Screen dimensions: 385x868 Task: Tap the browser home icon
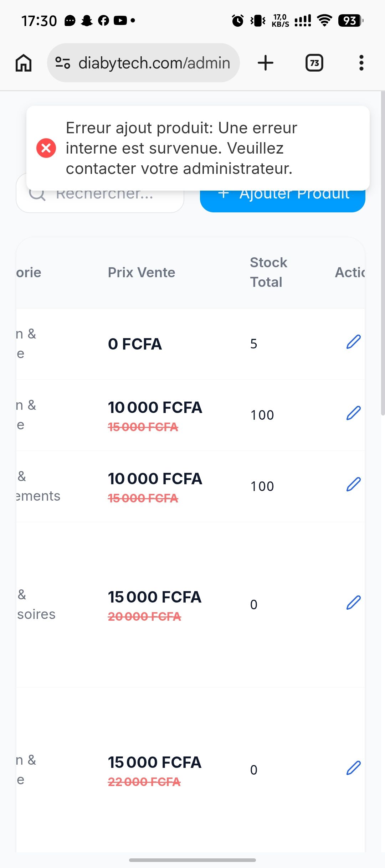point(24,63)
